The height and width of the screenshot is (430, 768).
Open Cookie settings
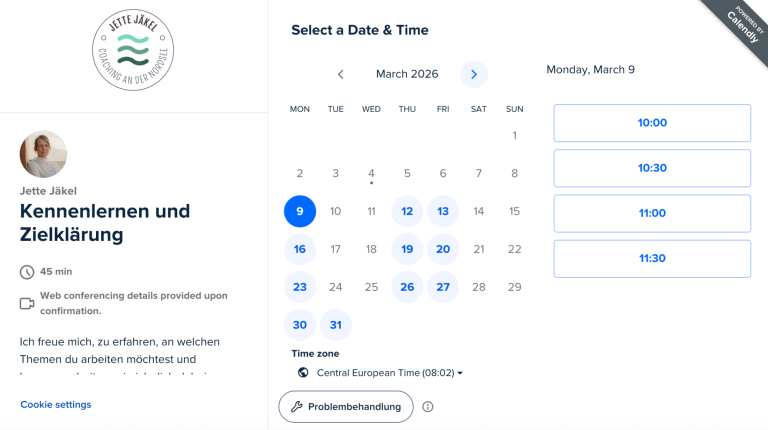click(x=56, y=404)
